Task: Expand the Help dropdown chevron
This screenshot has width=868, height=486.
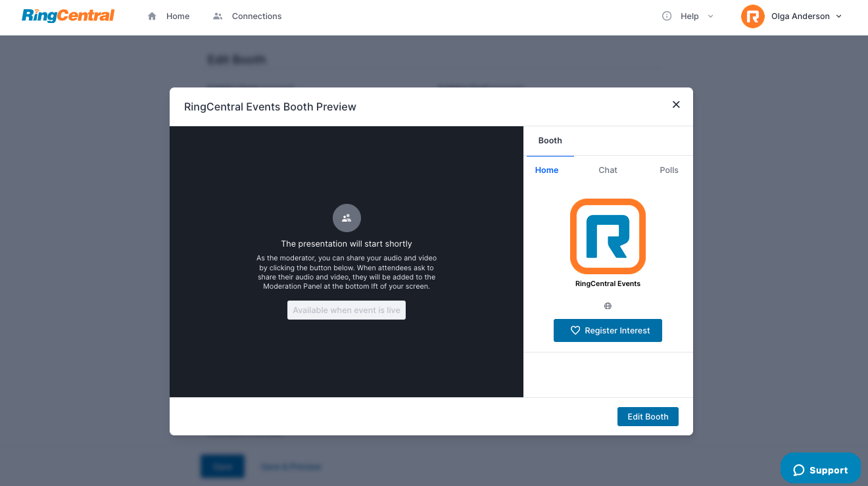Action: pyautogui.click(x=710, y=16)
